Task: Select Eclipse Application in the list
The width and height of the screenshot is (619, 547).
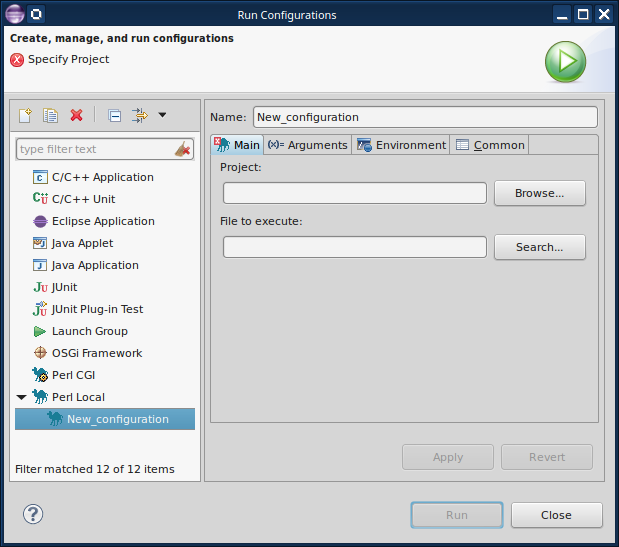Action: coord(103,221)
